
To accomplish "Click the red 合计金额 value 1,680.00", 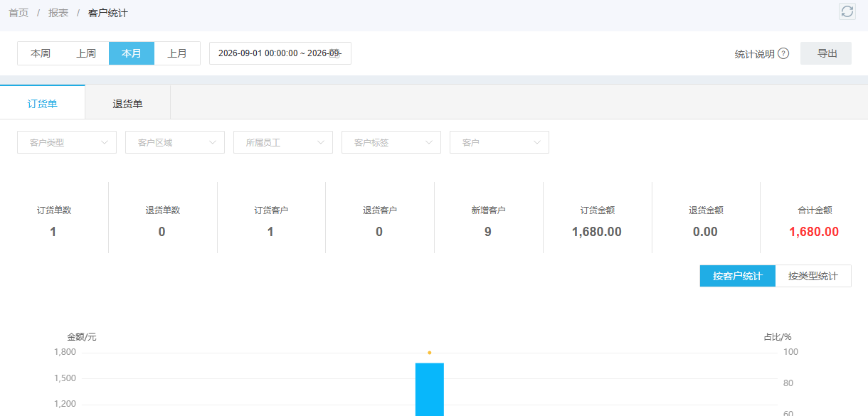I will tap(814, 232).
